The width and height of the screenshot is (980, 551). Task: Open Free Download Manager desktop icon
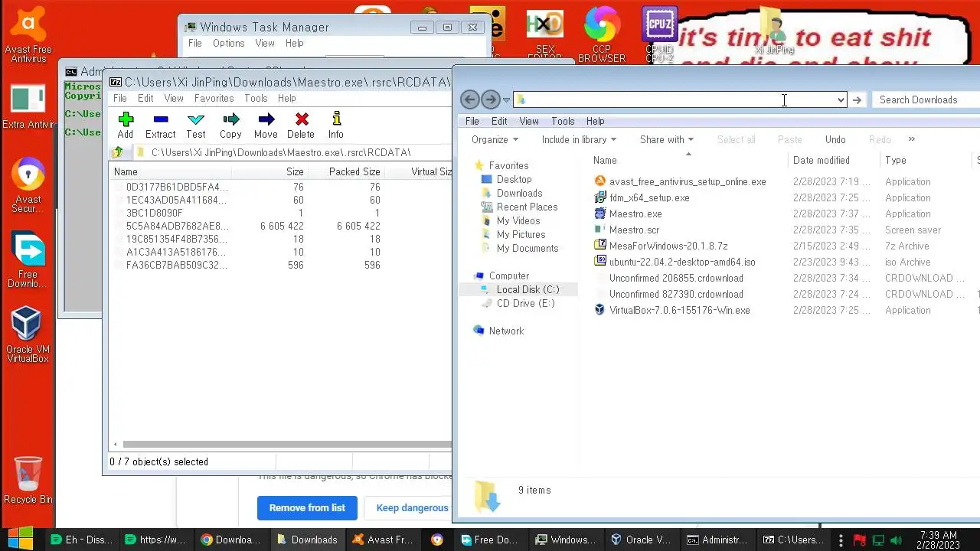pyautogui.click(x=28, y=260)
